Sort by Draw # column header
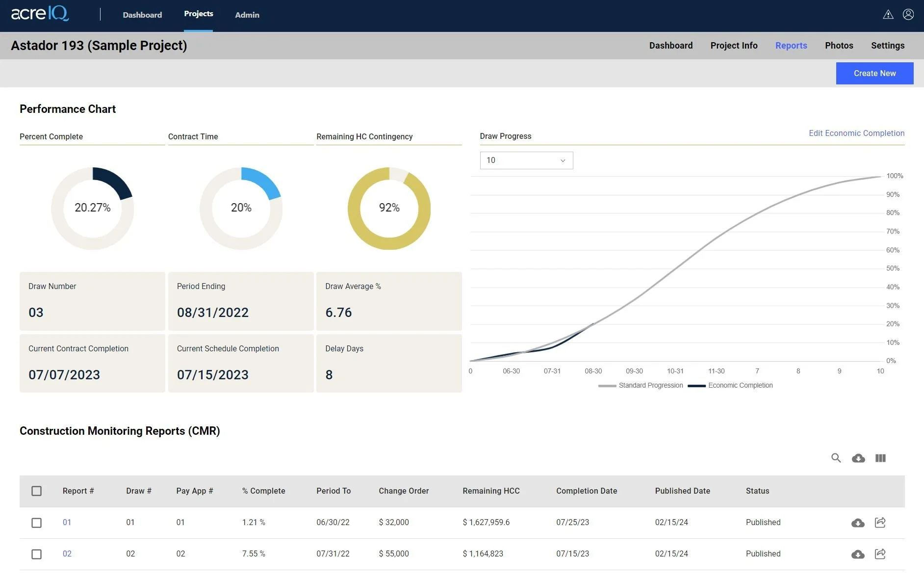The height and width of the screenshot is (580, 924). tap(139, 491)
